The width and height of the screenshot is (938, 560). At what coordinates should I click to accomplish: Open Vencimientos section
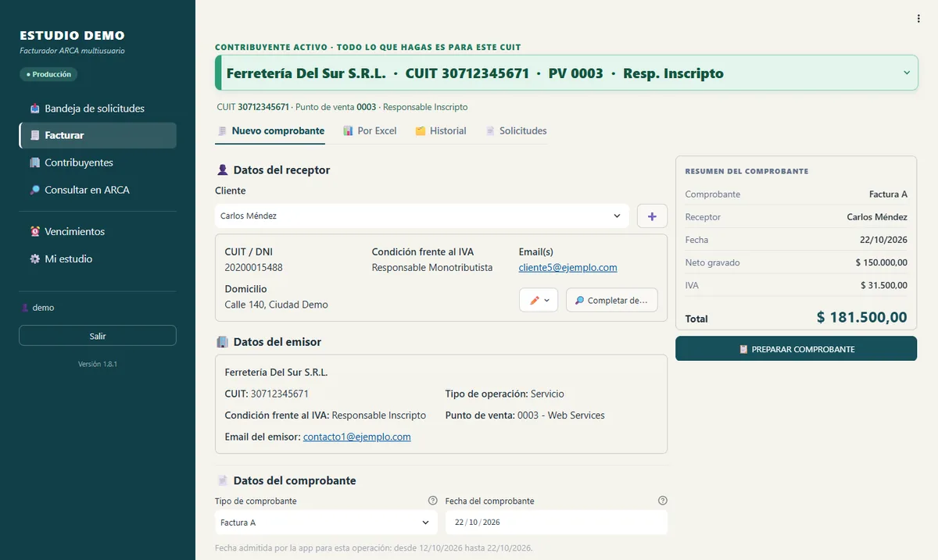coord(98,231)
